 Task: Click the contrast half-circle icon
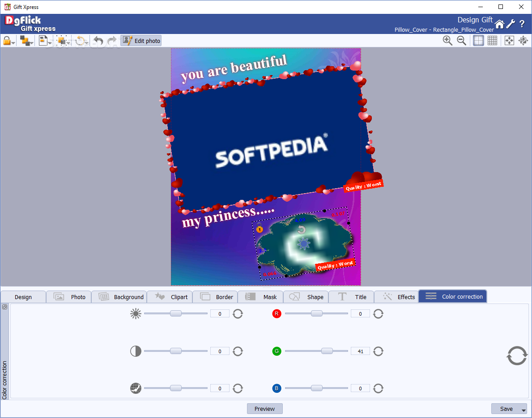(136, 351)
